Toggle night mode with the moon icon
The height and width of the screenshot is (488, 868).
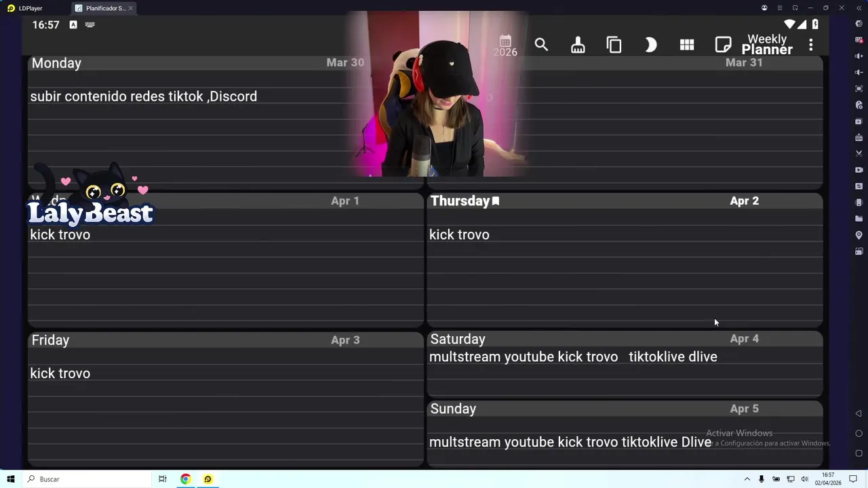tap(650, 45)
